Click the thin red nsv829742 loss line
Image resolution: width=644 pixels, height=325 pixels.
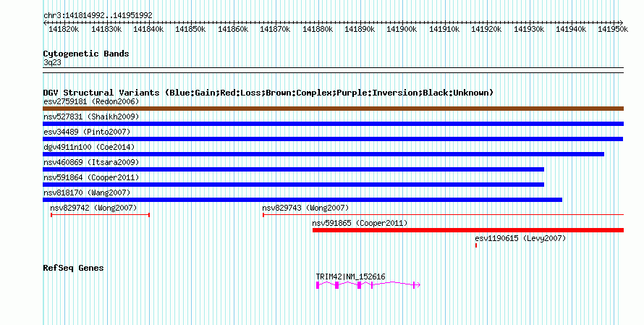coord(100,215)
